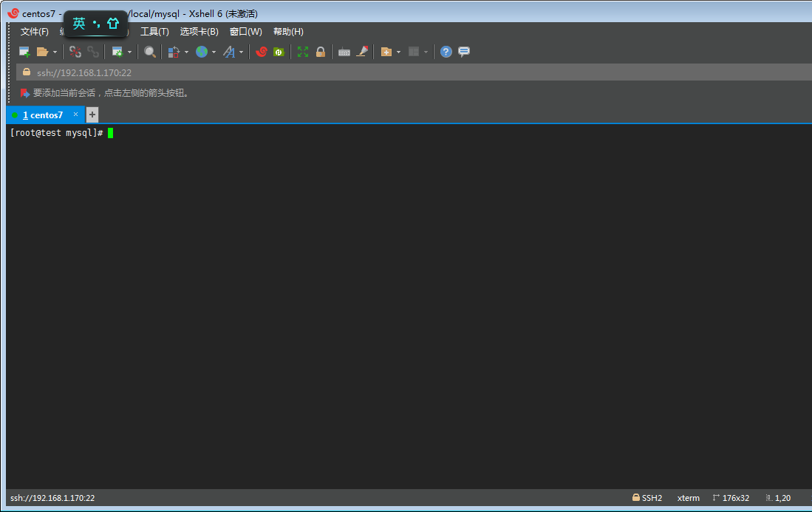Open the font 'A' dropdown arrow
The height and width of the screenshot is (512, 812).
241,52
